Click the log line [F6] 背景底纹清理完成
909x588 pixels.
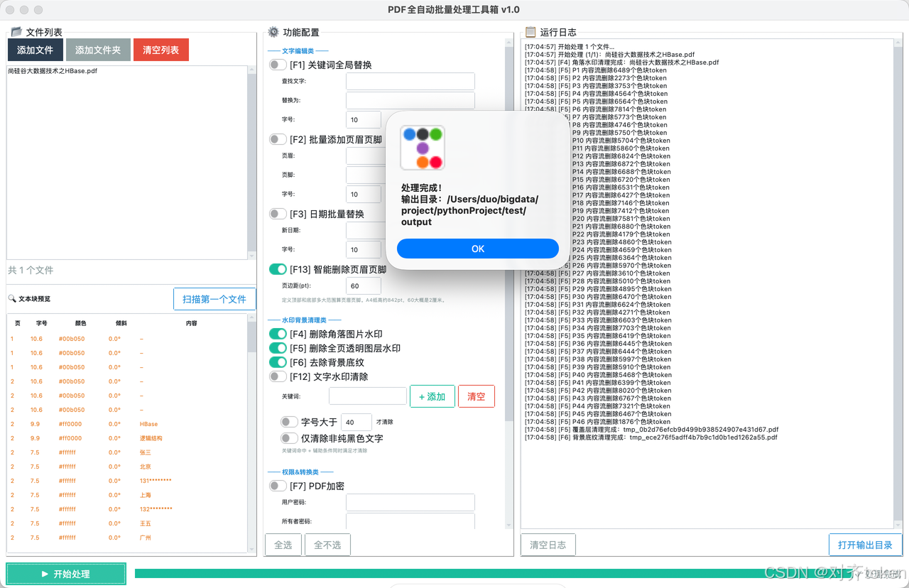click(651, 437)
